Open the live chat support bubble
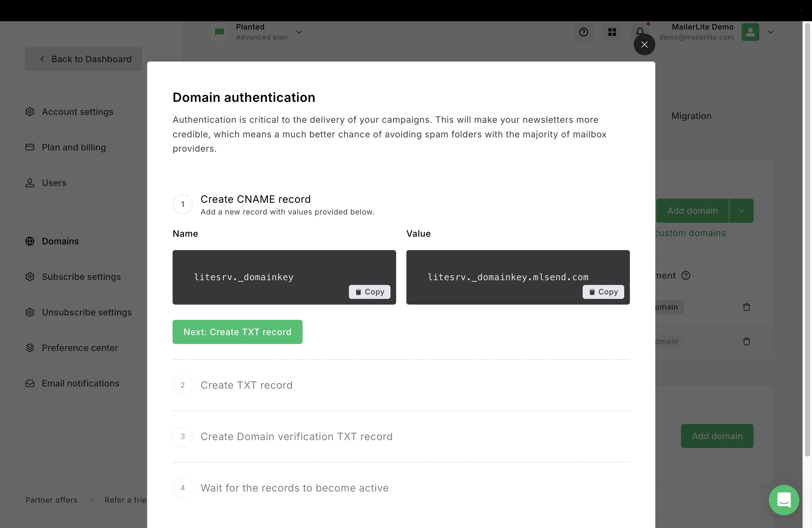812x528 pixels. click(x=784, y=500)
